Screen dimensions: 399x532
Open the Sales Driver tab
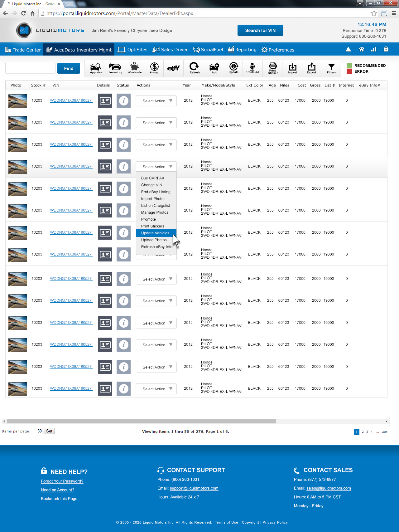click(170, 50)
